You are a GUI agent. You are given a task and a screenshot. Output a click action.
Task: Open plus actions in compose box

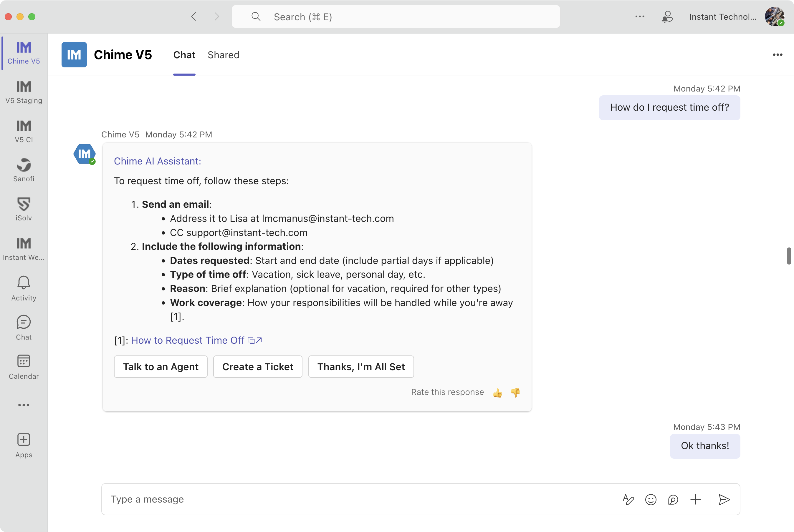point(696,499)
